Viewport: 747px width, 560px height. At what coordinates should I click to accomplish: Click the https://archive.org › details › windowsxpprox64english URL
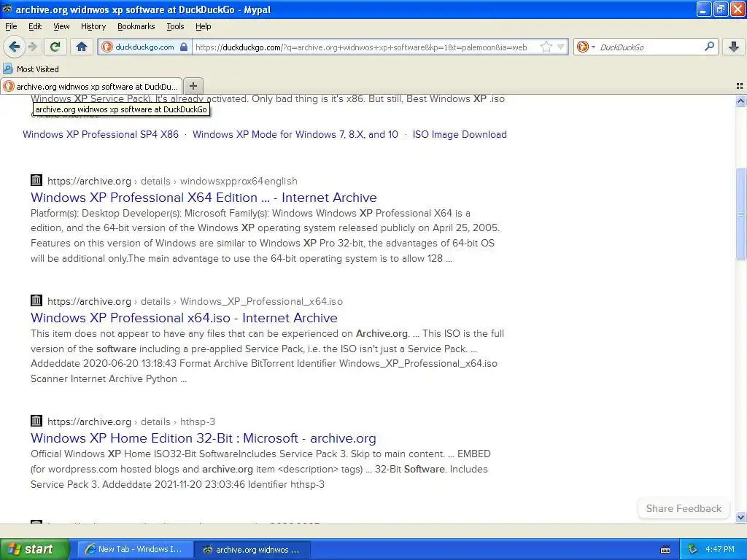coord(172,181)
